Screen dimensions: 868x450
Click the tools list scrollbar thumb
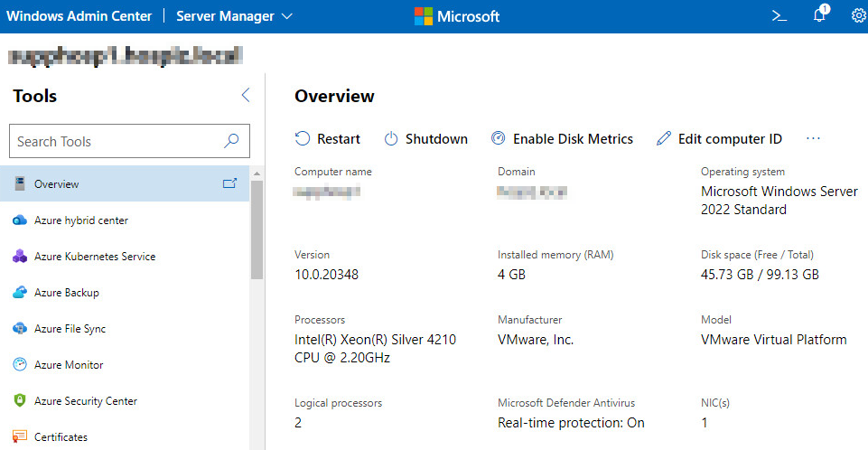click(257, 230)
